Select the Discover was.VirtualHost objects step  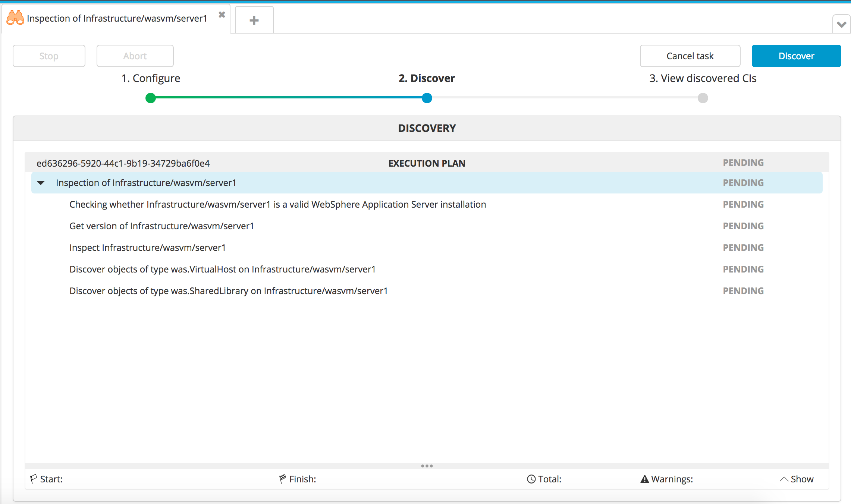pyautogui.click(x=222, y=269)
